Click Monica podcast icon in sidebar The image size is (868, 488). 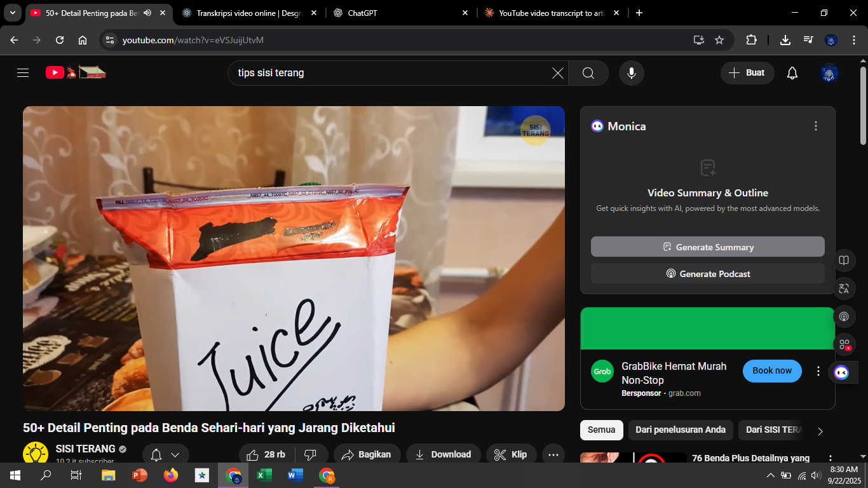coord(844,316)
